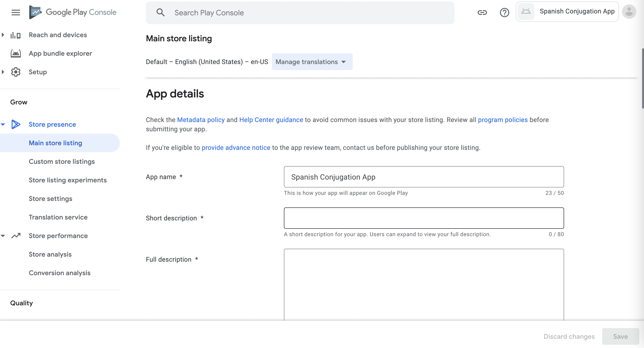The image size is (644, 348).
Task: Click the App bundle explorer icon
Action: (x=16, y=53)
